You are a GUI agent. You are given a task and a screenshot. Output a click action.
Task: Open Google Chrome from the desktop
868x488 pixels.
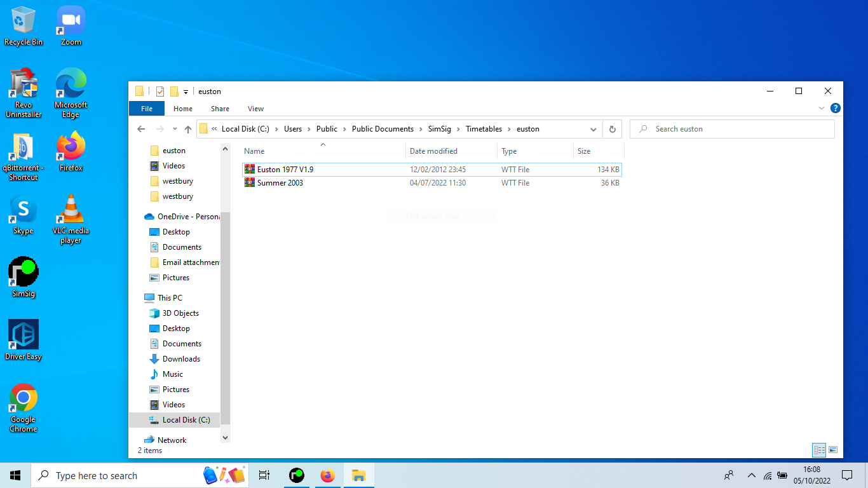[x=24, y=408]
